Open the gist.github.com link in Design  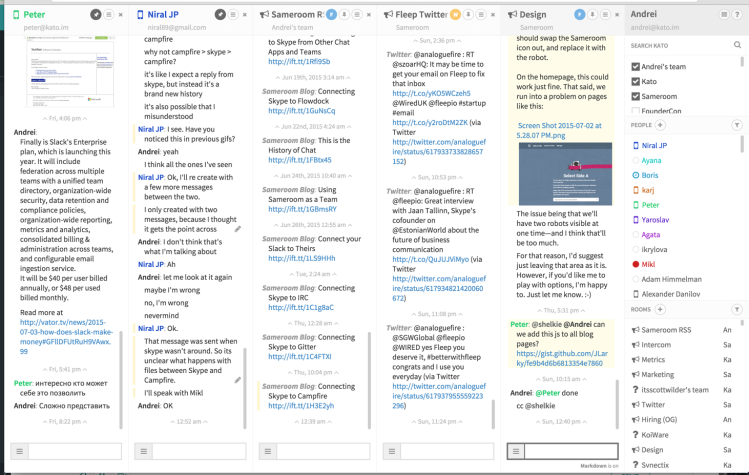point(562,358)
